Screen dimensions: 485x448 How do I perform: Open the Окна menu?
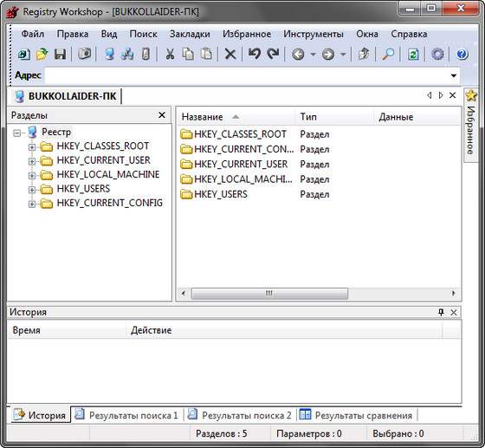[367, 34]
